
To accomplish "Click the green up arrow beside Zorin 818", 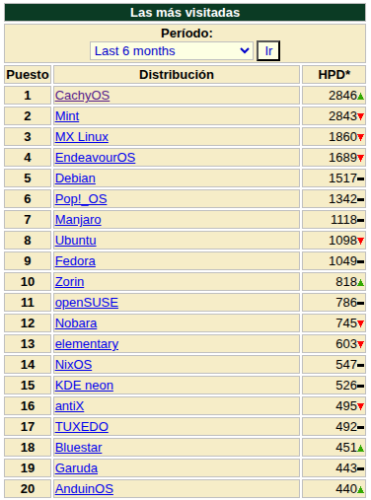I will click(x=360, y=283).
